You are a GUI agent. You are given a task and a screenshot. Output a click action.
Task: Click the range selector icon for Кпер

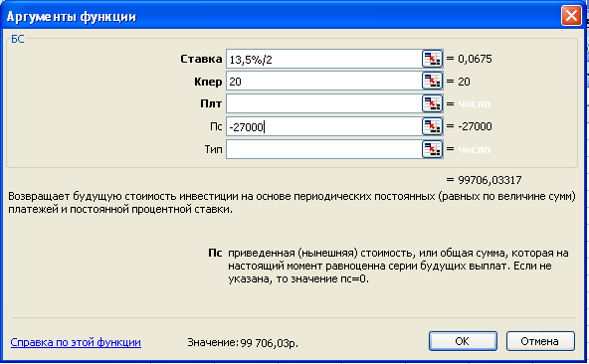pyautogui.click(x=432, y=82)
